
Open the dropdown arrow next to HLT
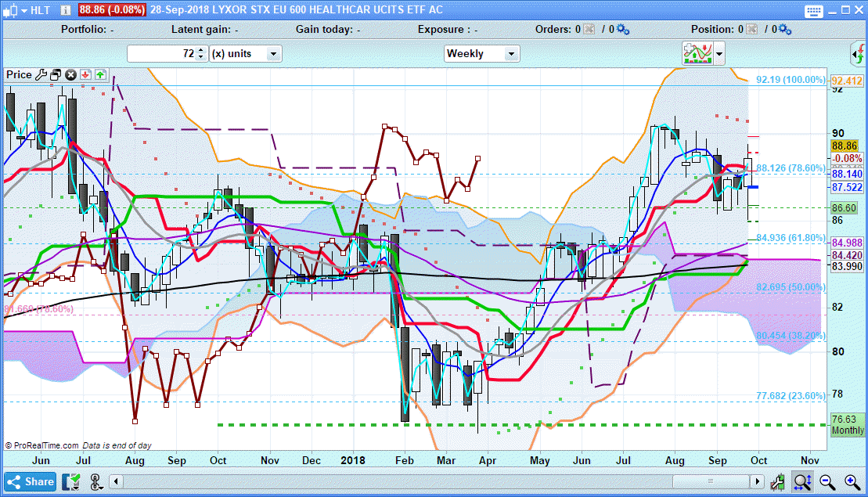(23, 10)
